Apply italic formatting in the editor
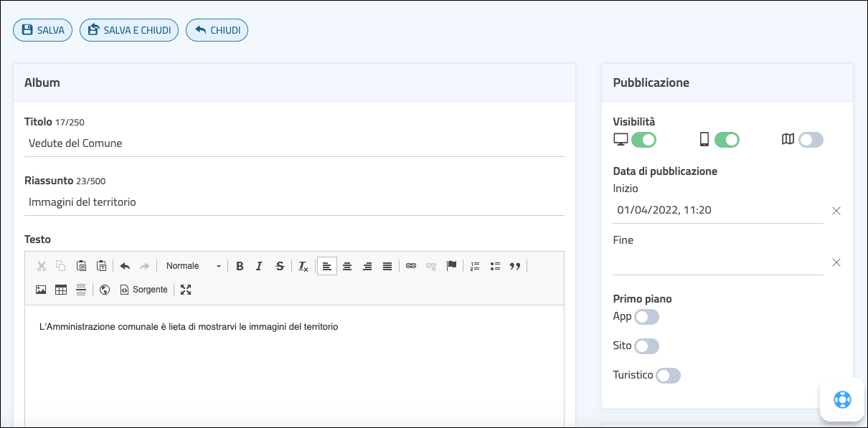Image resolution: width=868 pixels, height=428 pixels. click(x=260, y=266)
